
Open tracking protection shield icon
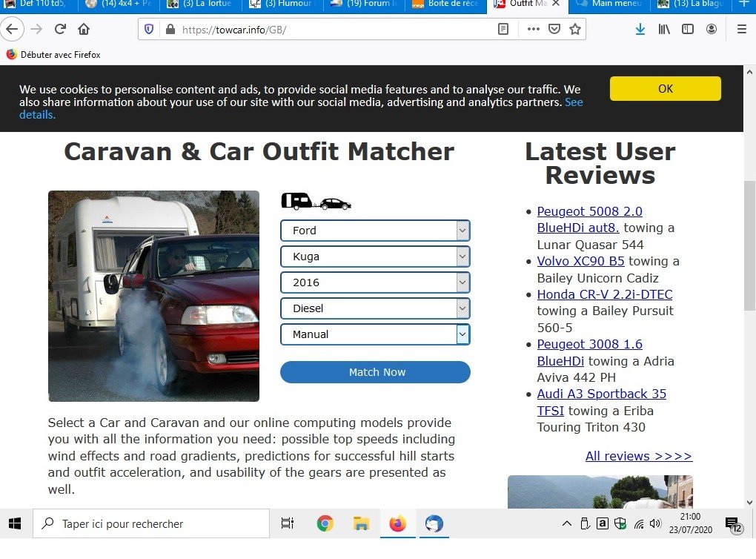pyautogui.click(x=149, y=30)
